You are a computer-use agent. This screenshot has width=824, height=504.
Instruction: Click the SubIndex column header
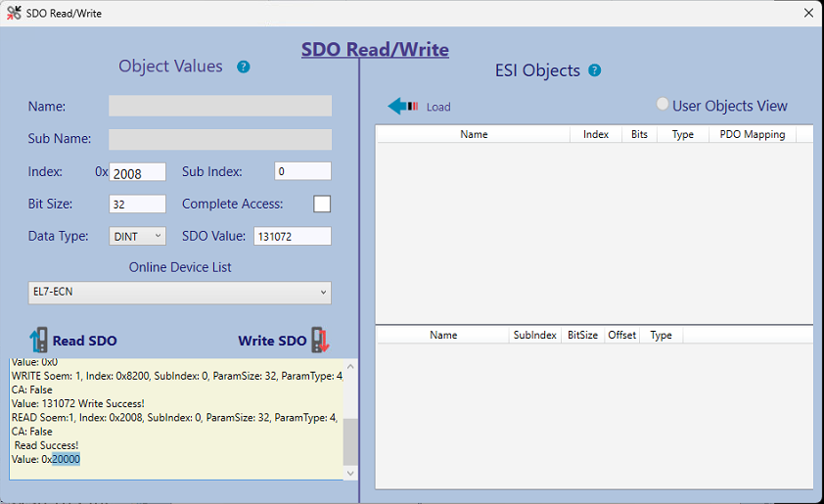tap(536, 335)
